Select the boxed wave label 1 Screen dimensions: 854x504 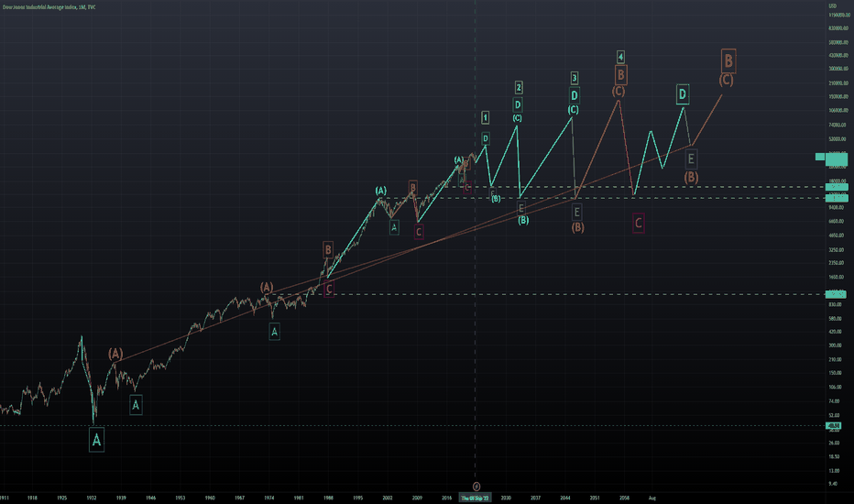tap(486, 117)
